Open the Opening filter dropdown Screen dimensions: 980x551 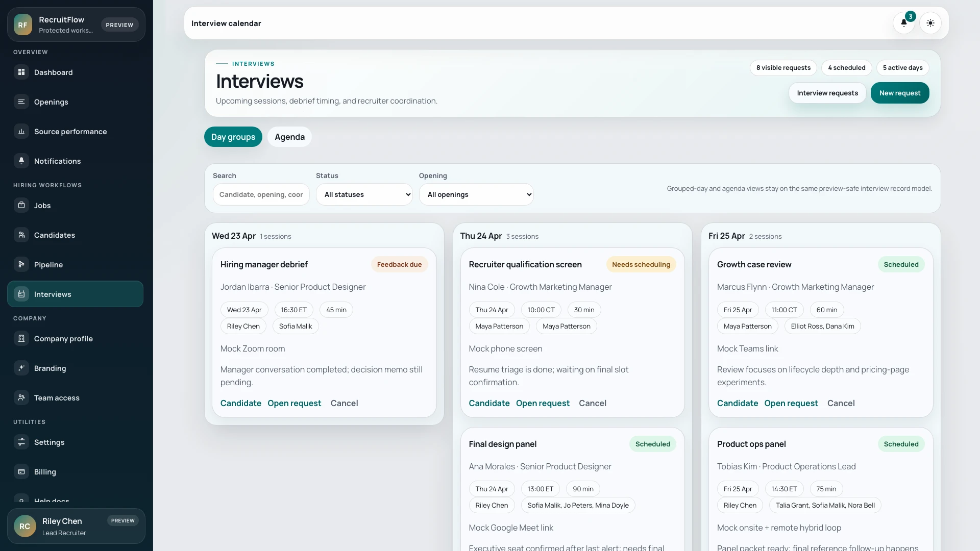[477, 194]
